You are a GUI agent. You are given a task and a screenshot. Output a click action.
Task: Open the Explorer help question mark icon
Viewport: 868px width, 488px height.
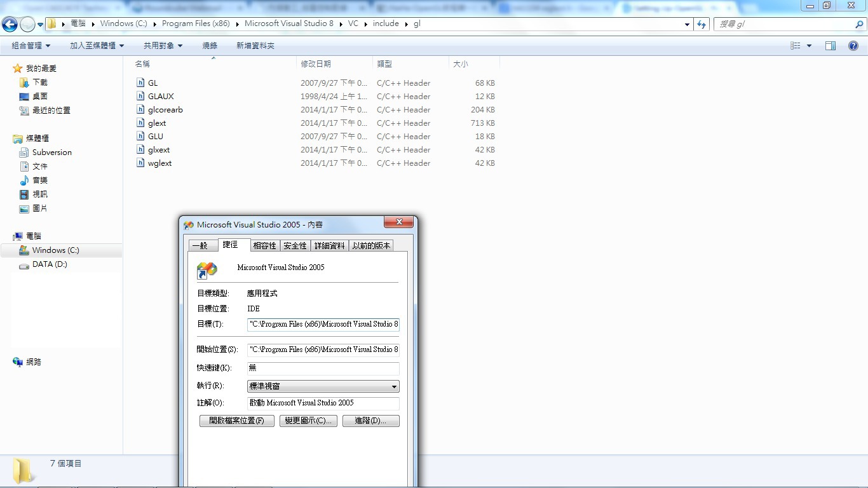(853, 46)
